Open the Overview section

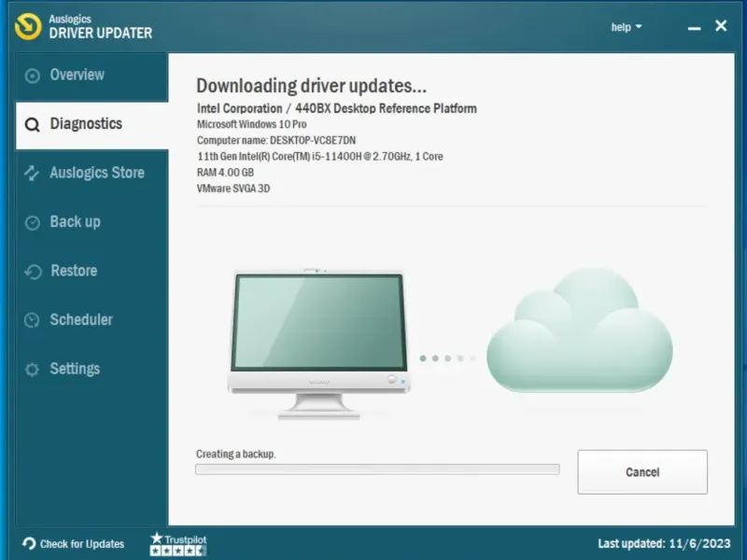[92, 76]
